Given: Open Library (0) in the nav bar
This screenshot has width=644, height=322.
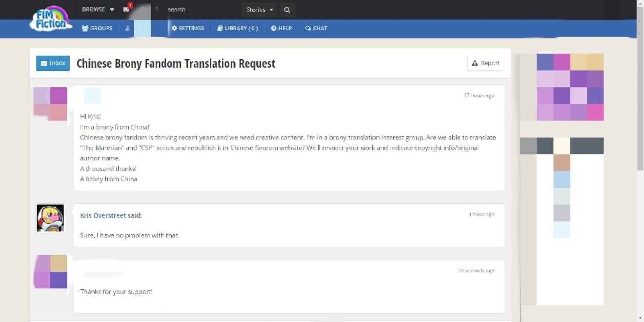Looking at the screenshot, I should coord(238,28).
